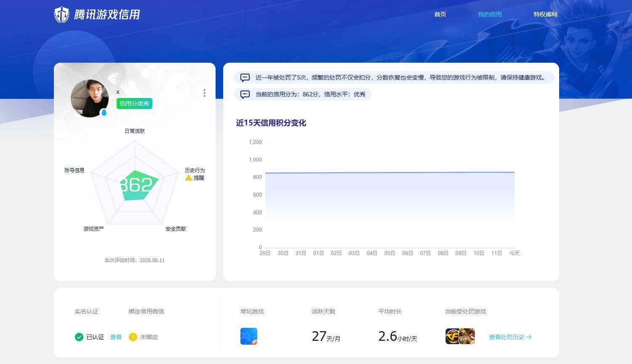The image size is (632, 364).
Task: Click the 平均时长 heading
Action: click(390, 311)
